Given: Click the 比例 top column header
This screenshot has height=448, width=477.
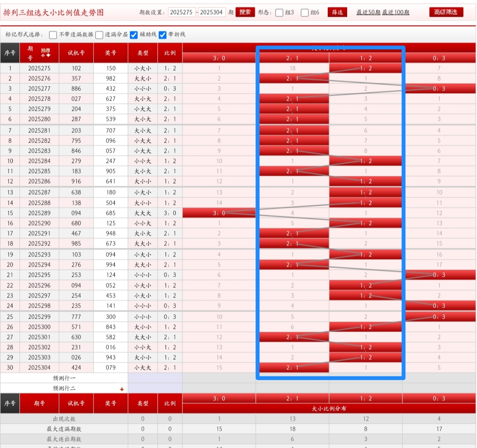Looking at the screenshot, I should pos(170,53).
